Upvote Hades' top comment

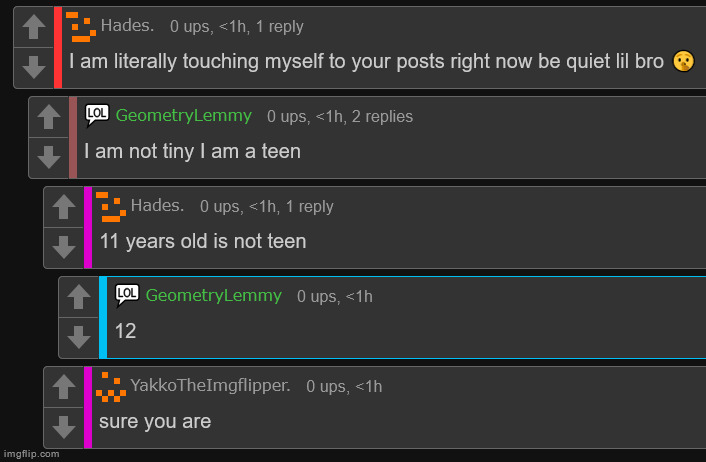coord(34,27)
